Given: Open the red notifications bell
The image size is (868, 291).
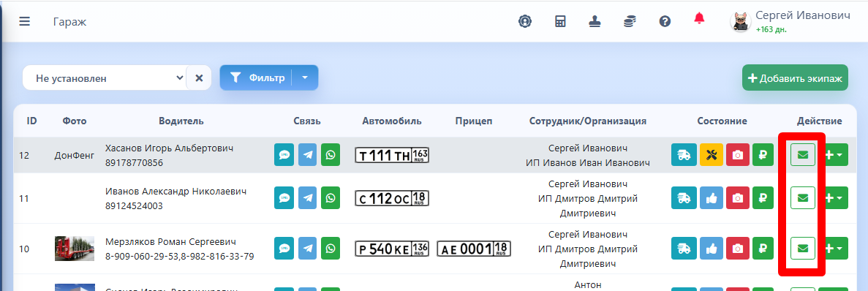Looking at the screenshot, I should 699,18.
